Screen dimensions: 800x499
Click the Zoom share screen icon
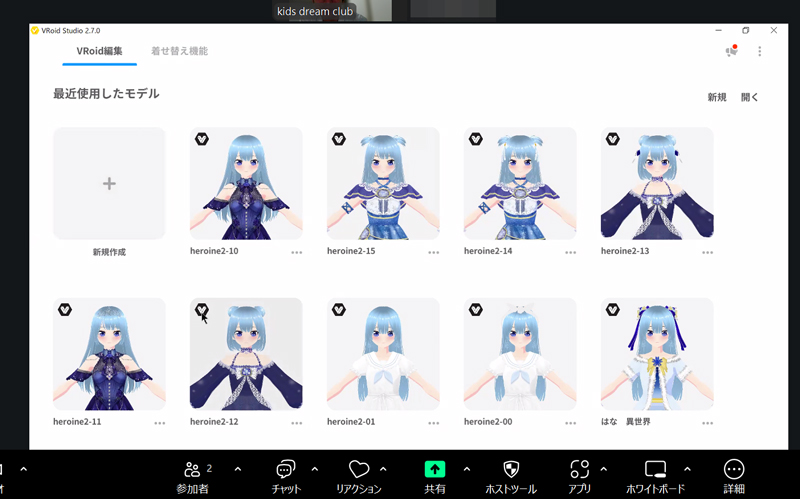coord(434,469)
